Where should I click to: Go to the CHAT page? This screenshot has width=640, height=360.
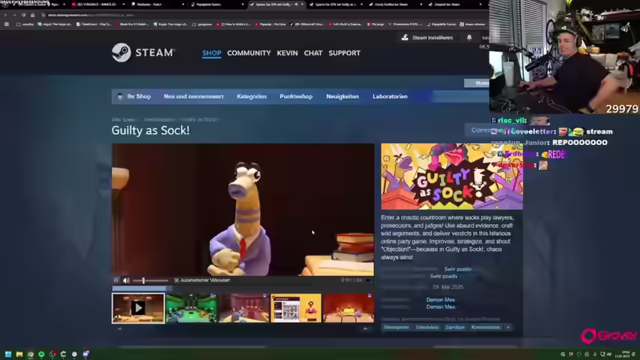tap(313, 53)
